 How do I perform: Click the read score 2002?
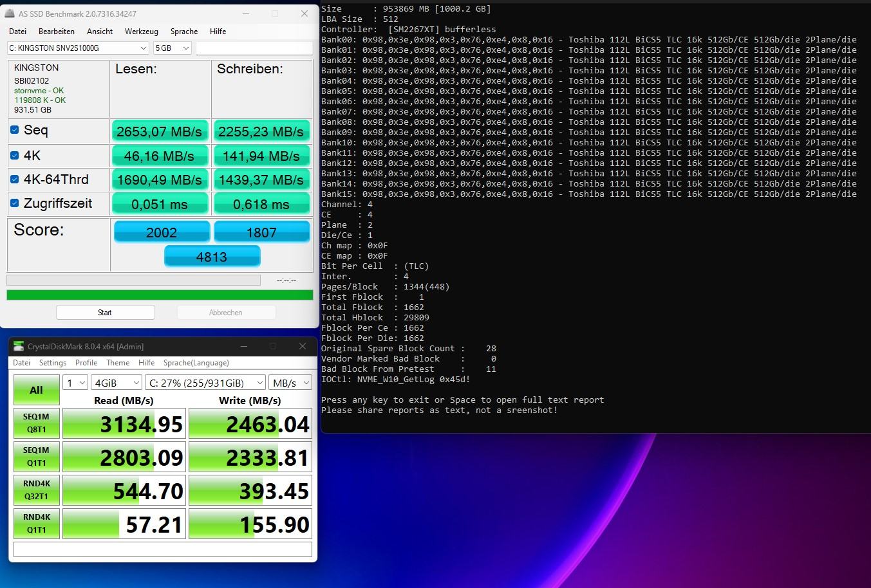[162, 232]
